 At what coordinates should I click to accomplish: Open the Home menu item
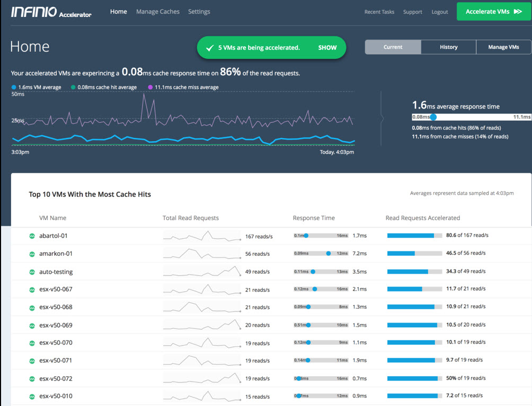[x=118, y=12]
